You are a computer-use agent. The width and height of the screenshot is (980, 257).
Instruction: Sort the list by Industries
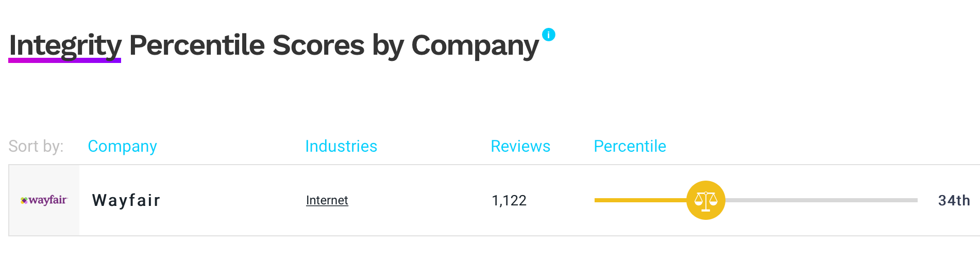pos(341,146)
